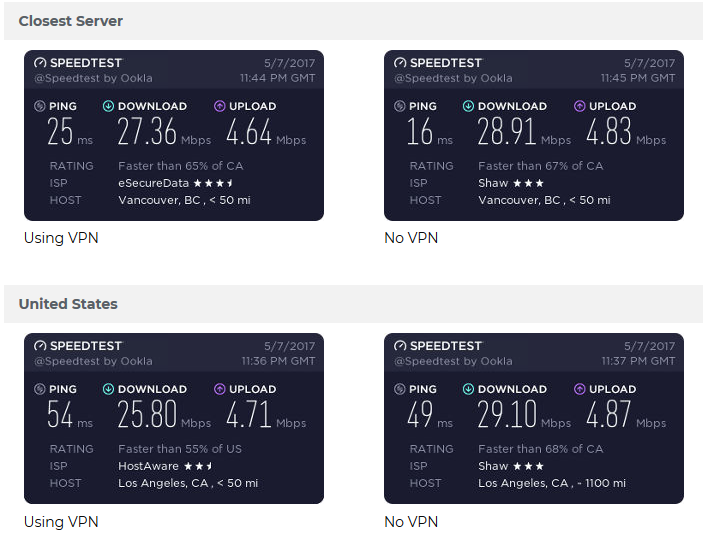This screenshot has width=703, height=536.
Task: Click '4.71' upload speed value
Action: [x=249, y=414]
